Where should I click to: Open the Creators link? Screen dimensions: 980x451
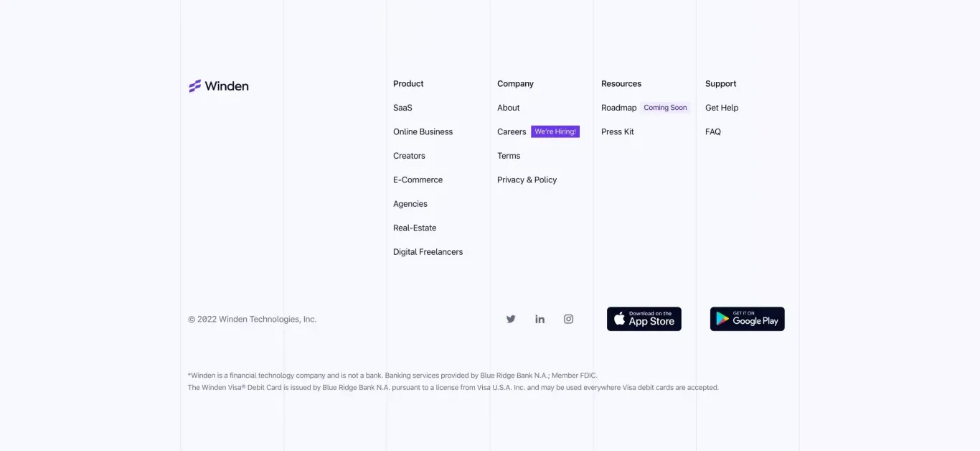[x=409, y=156]
